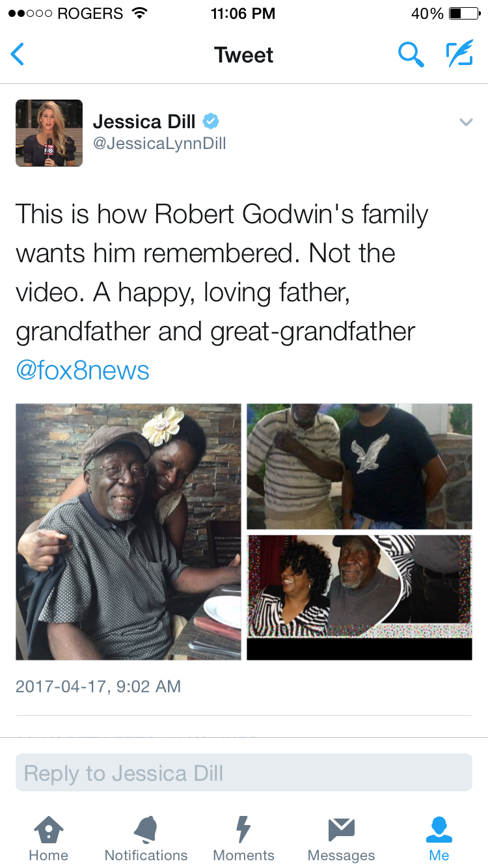Open the Notifications bell tab
This screenshot has height=868, width=488.
click(146, 839)
